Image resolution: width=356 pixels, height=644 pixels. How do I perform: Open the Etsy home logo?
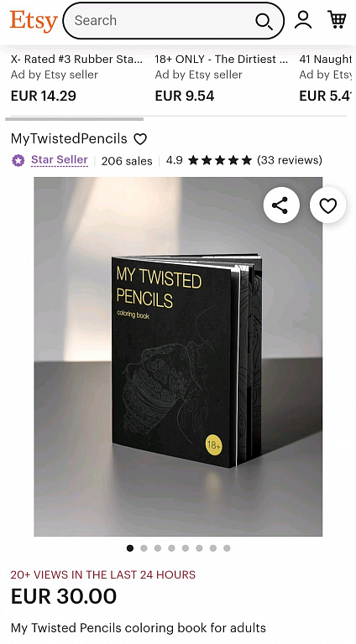tap(34, 21)
